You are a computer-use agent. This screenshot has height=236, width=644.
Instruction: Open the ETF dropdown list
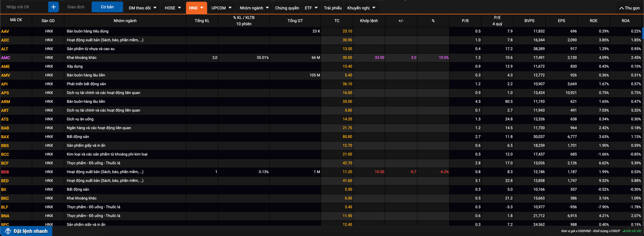311,8
